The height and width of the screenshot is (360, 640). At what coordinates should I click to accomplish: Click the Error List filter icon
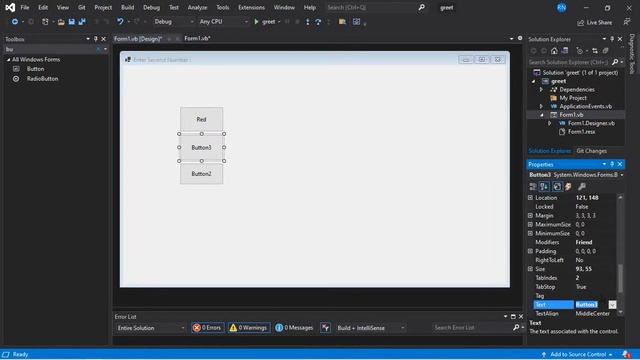click(x=325, y=328)
